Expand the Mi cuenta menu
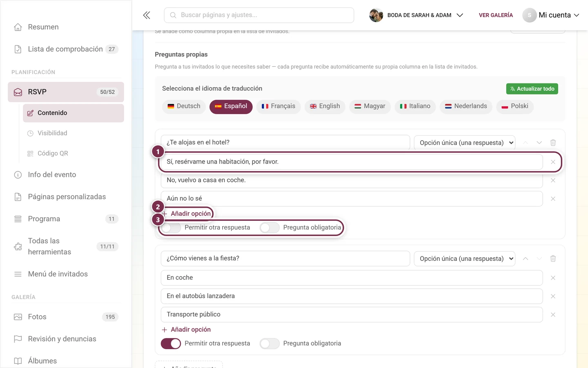Image resolution: width=588 pixels, height=368 pixels. (551, 15)
